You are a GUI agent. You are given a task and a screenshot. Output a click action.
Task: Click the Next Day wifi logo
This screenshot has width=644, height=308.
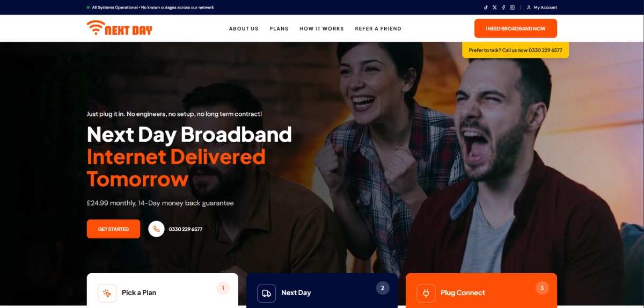coord(120,28)
